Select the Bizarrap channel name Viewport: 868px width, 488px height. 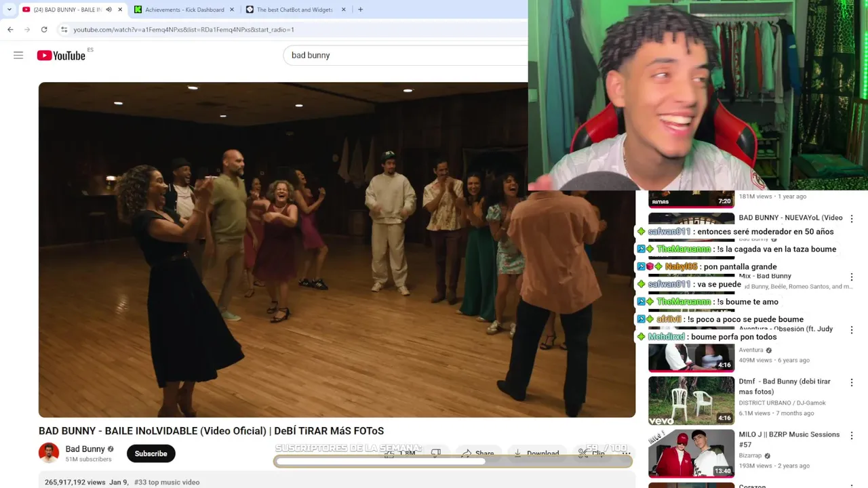point(750,455)
